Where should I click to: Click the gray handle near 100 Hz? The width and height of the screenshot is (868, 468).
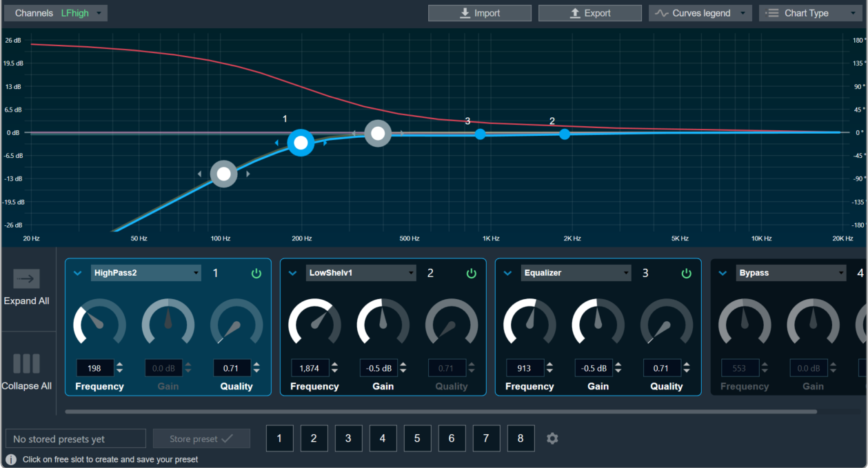pos(223,174)
